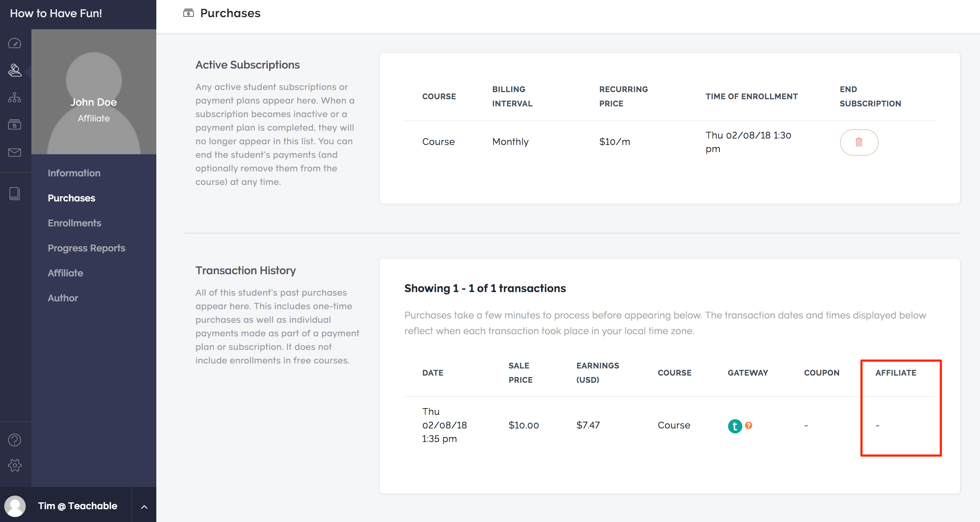Click the Purchases header money icon

[188, 13]
